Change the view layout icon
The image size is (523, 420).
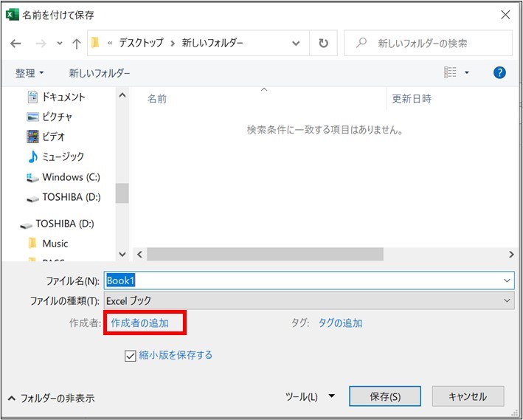[x=450, y=72]
